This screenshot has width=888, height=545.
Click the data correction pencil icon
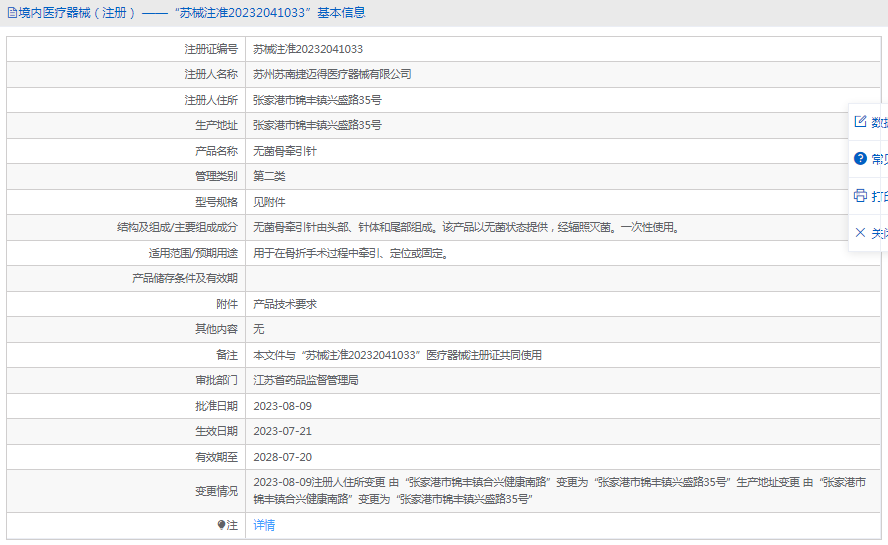click(860, 122)
